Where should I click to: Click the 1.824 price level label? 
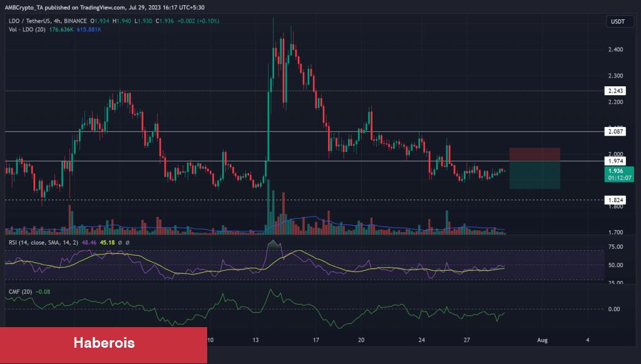615,200
